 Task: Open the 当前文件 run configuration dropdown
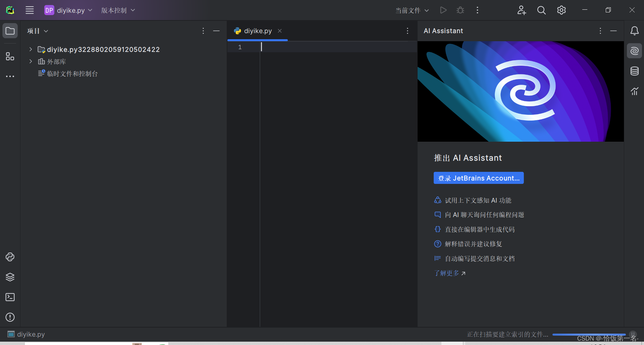(412, 10)
